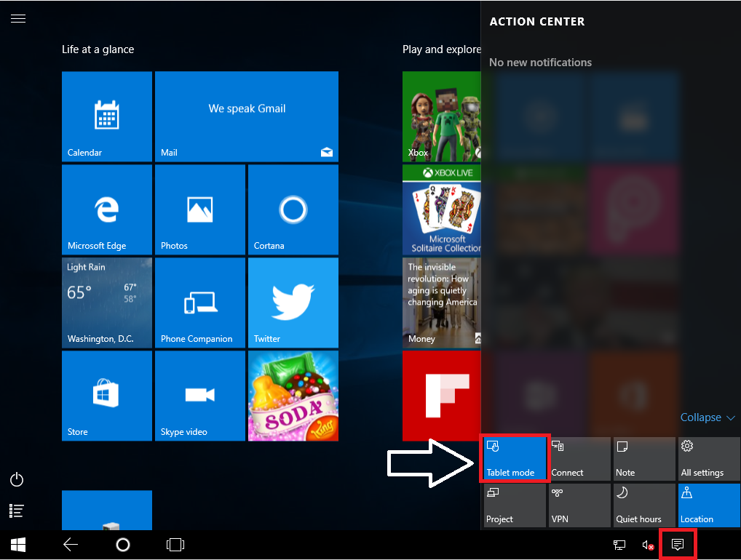Screen dimensions: 741x560
Task: Open Microsoft Solitaire Collection tile
Action: point(441,209)
